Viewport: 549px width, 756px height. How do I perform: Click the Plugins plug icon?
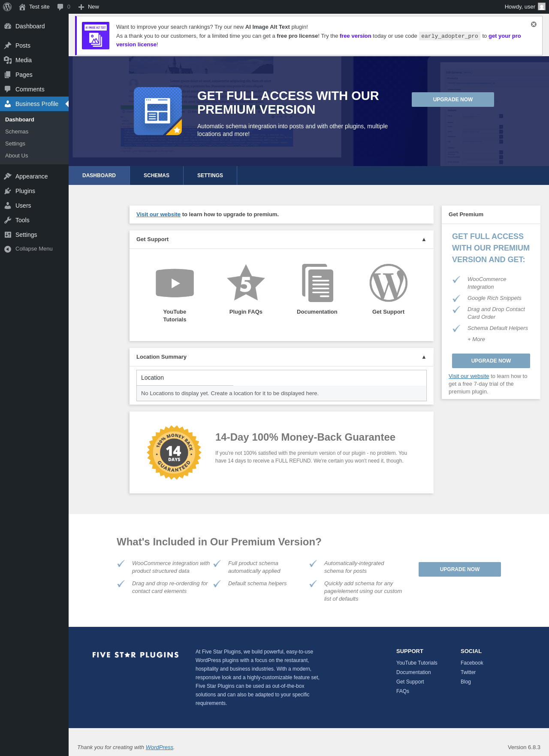(8, 191)
